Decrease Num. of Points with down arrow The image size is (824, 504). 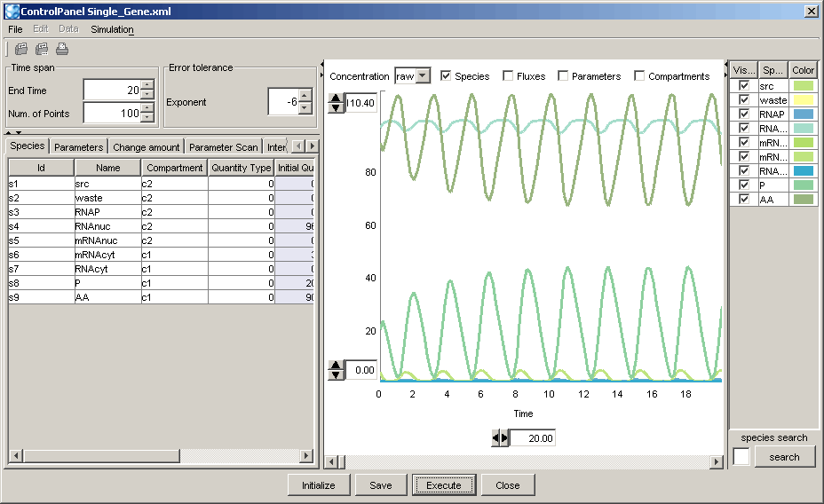pyautogui.click(x=147, y=118)
